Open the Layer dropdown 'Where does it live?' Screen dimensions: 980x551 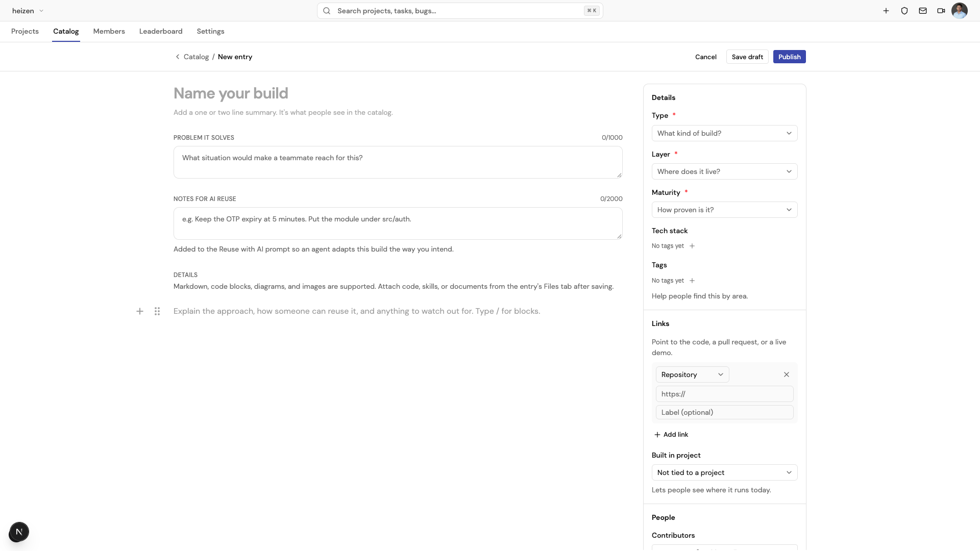click(724, 171)
